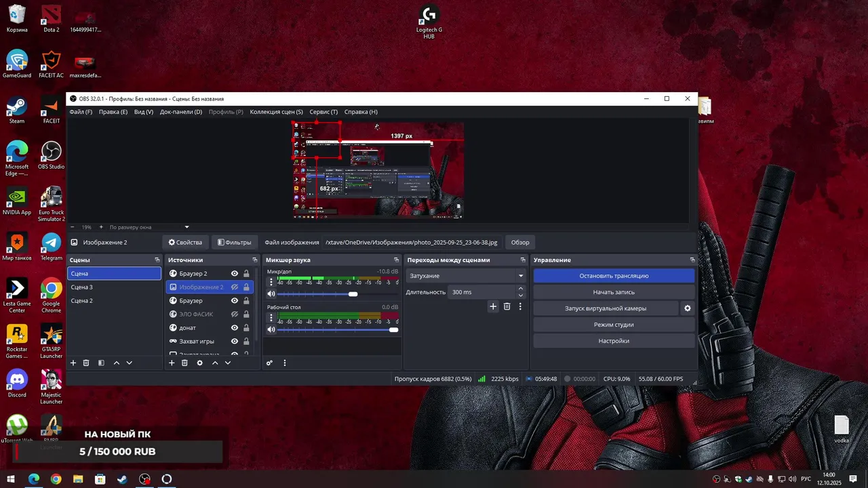Click Steam icon in Windows taskbar

122,479
